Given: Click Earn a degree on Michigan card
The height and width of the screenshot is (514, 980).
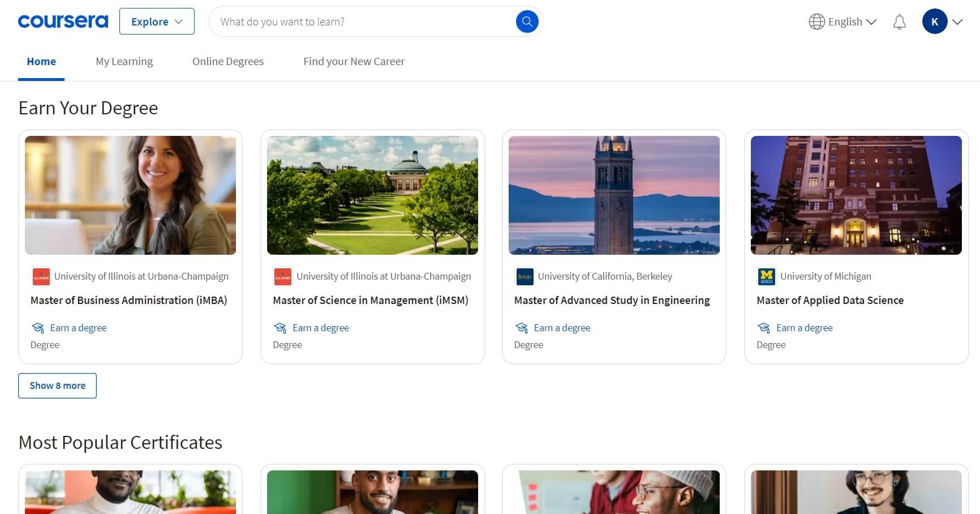Looking at the screenshot, I should [x=805, y=328].
